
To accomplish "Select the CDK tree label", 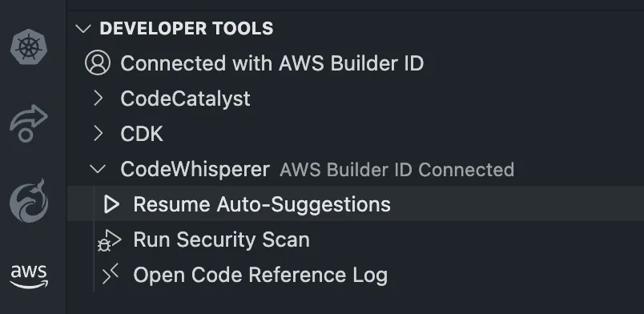I will coord(142,134).
